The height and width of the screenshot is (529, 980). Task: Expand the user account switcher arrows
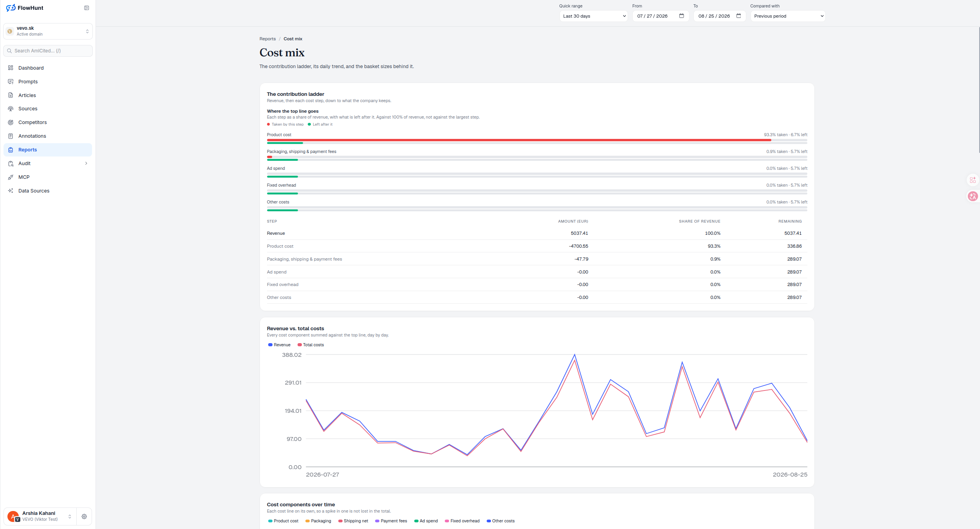(x=70, y=516)
